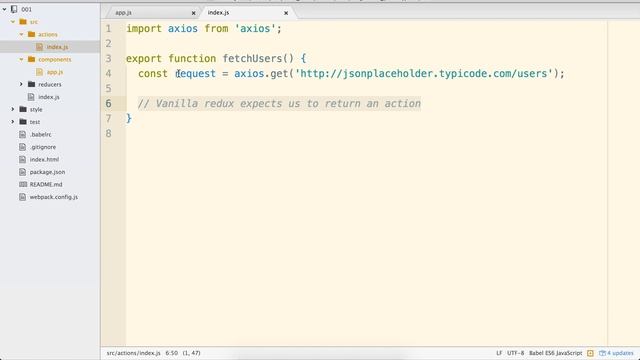Change the UTF-8 encoding setting

[516, 353]
